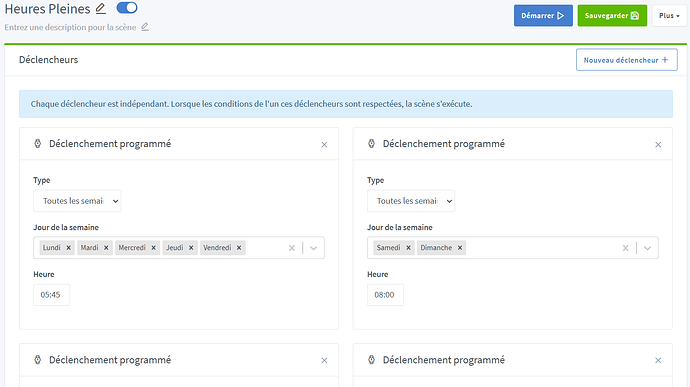Click the scene description placeholder text

(x=70, y=27)
